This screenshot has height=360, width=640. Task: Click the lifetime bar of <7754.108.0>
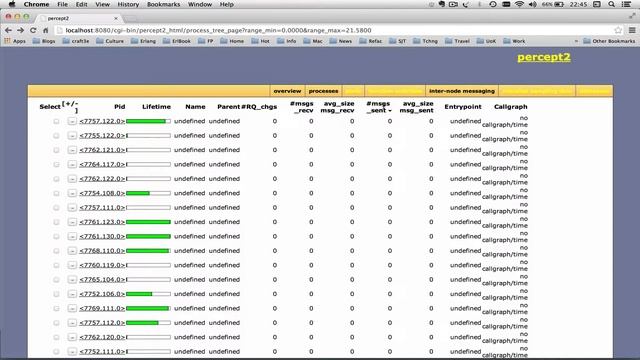149,193
